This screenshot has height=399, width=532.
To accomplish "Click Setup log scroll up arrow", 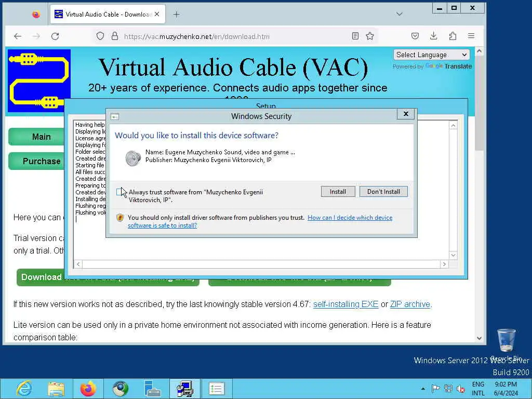I will 453,126.
